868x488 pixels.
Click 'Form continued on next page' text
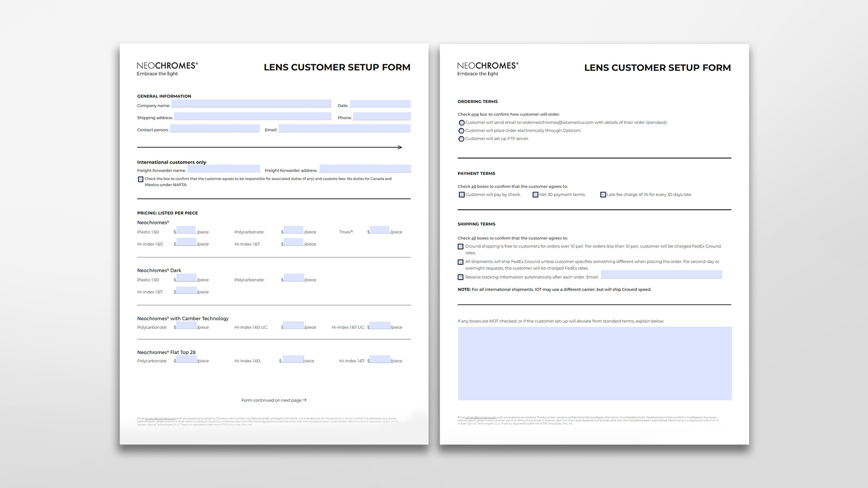[x=274, y=400]
